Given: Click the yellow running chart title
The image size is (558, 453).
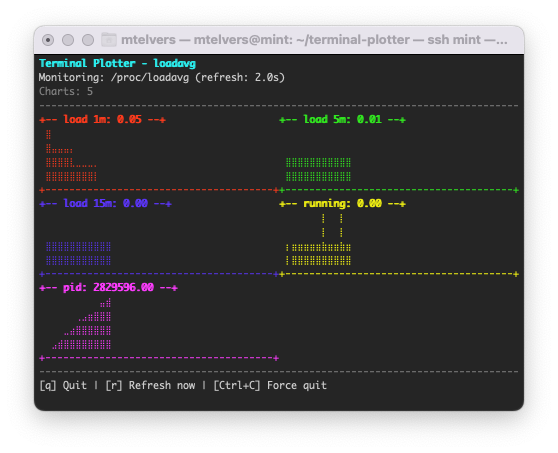Looking at the screenshot, I should pyautogui.click(x=342, y=204).
